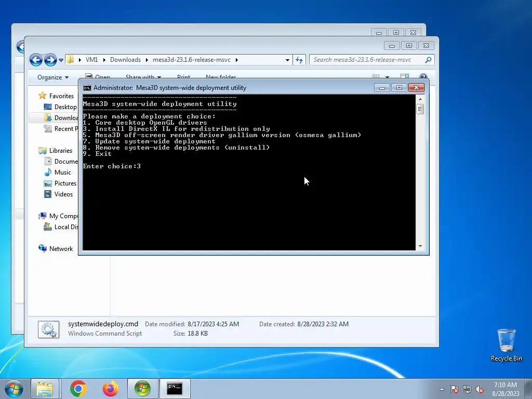The height and width of the screenshot is (399, 532).
Task: Click systemwidedeploy.cmd file icon in details pane
Action: coord(48,329)
